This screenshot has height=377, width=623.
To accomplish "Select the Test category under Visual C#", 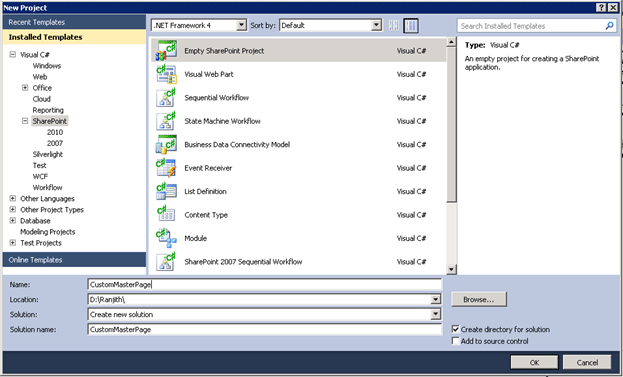I will 39,165.
